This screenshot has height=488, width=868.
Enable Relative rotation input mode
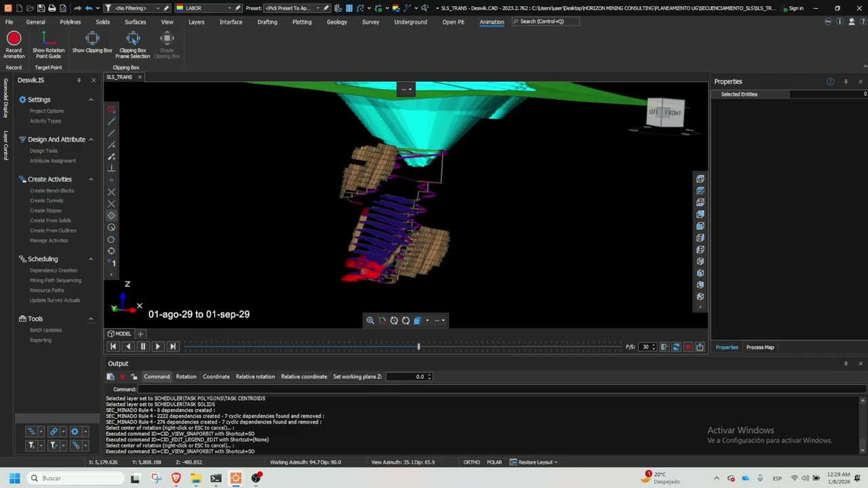(255, 377)
